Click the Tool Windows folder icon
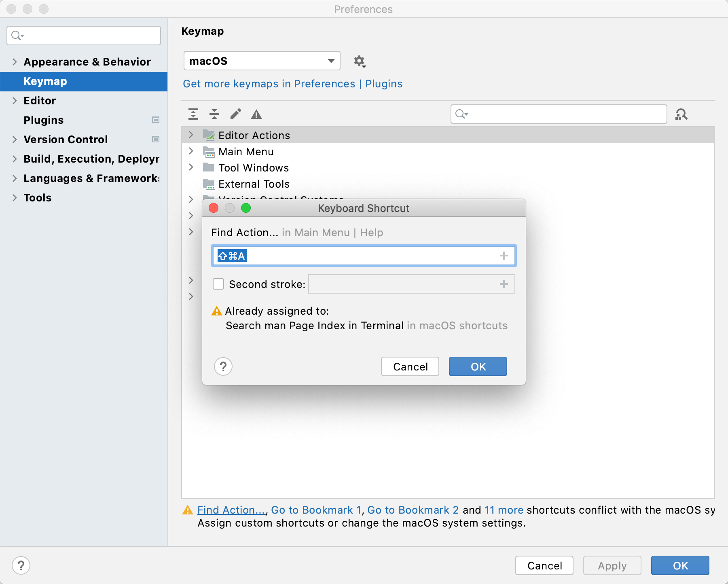This screenshot has width=728, height=584. tap(209, 167)
